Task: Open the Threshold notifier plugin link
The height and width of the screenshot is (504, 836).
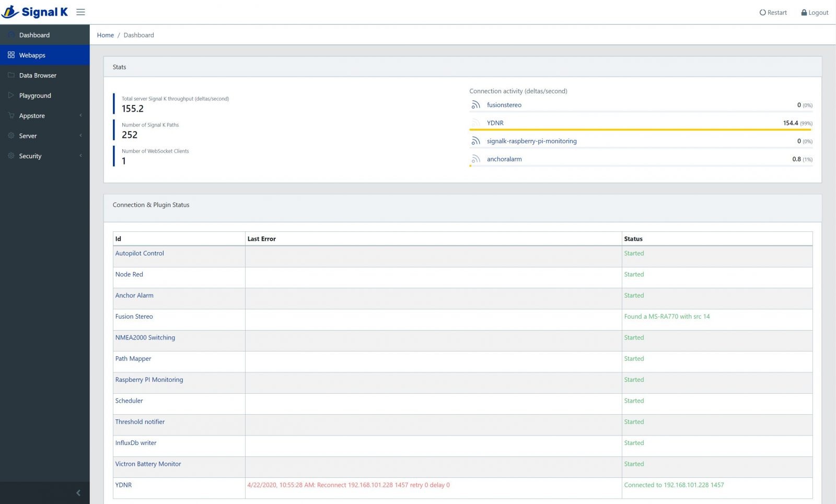Action: 140,422
